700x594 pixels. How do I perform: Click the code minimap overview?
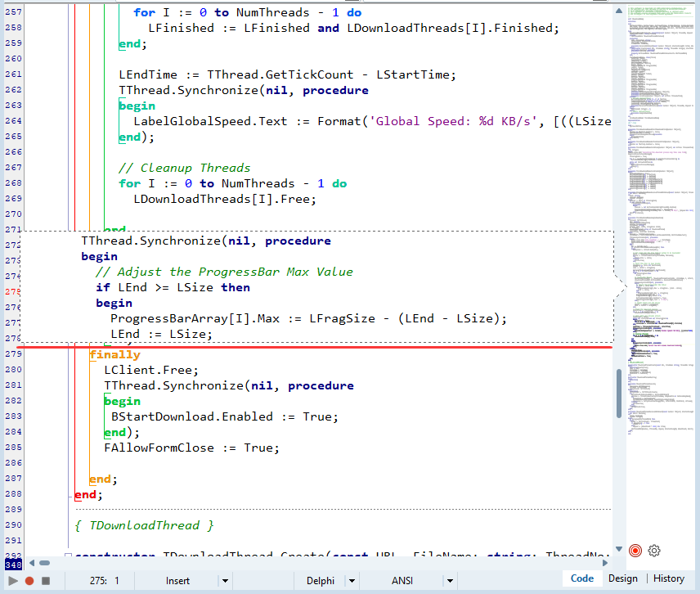(661, 220)
